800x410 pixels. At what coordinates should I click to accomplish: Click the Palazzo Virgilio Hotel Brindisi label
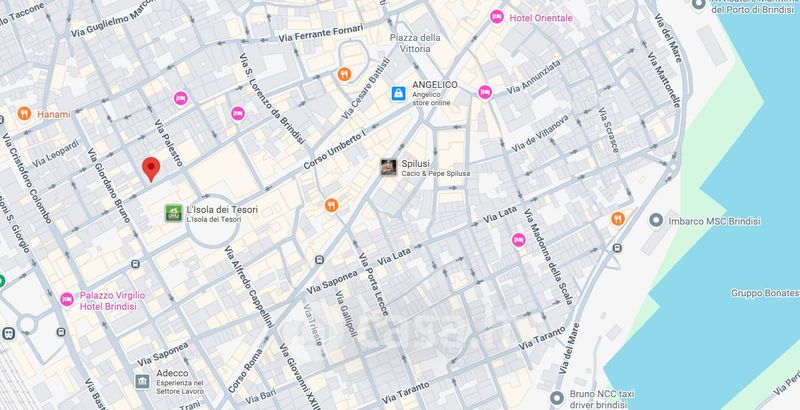(x=112, y=301)
